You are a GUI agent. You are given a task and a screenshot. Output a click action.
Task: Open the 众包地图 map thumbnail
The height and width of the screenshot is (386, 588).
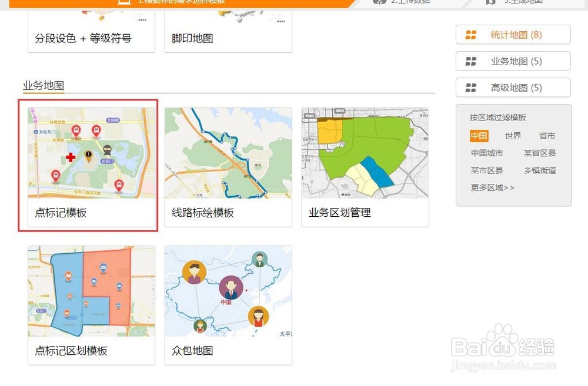point(228,291)
